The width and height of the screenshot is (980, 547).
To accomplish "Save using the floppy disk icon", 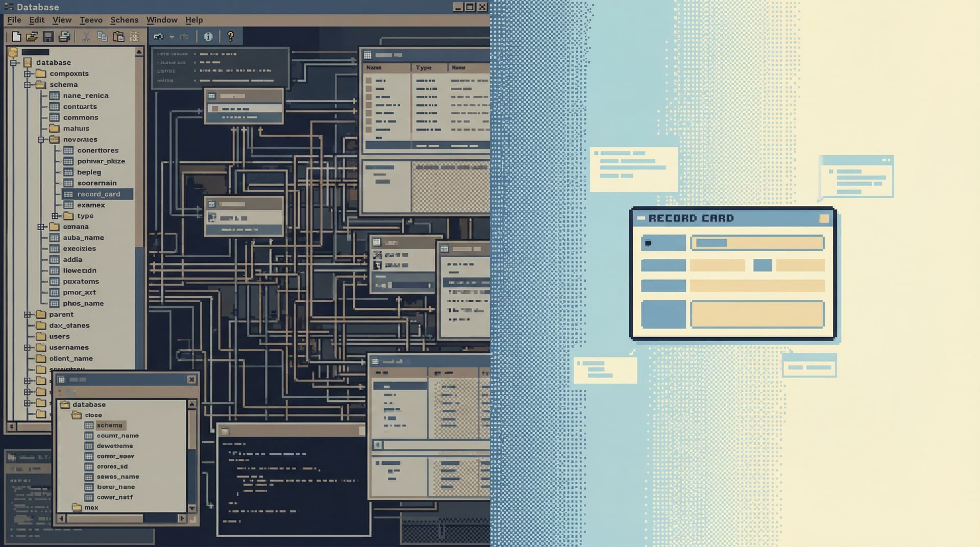I will [48, 36].
